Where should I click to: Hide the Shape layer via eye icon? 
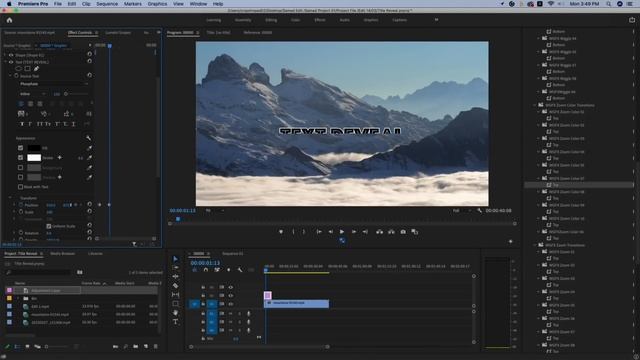tap(11, 55)
